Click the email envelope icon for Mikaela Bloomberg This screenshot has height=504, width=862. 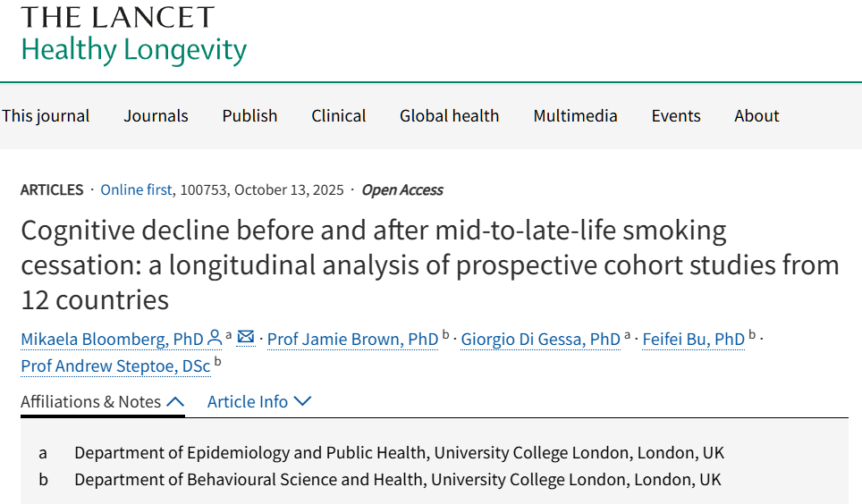[x=246, y=338]
